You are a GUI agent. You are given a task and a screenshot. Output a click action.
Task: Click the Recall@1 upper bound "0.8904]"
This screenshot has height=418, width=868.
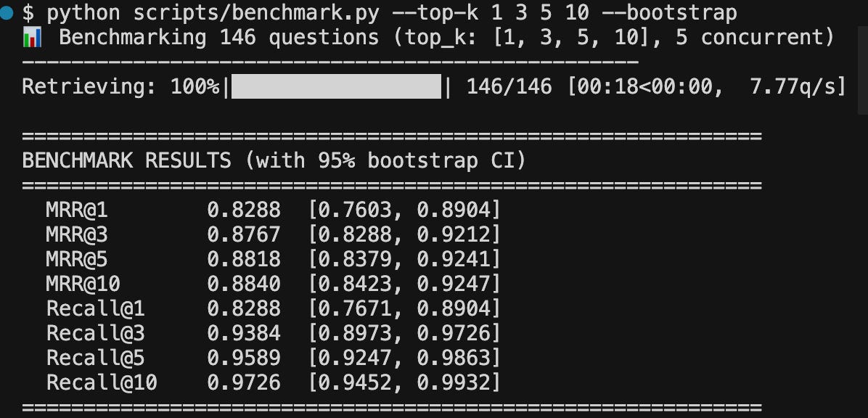459,308
